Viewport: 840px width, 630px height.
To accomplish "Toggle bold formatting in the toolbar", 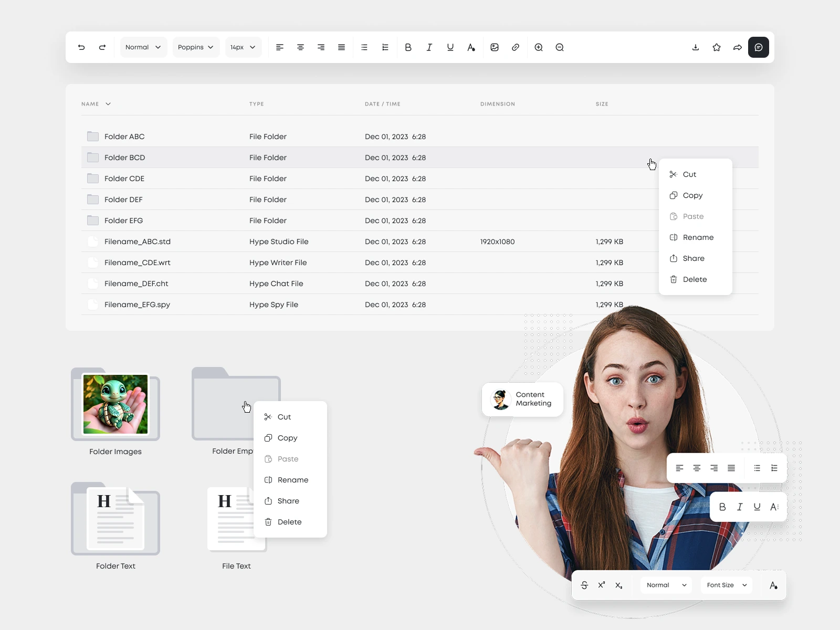I will tap(408, 47).
